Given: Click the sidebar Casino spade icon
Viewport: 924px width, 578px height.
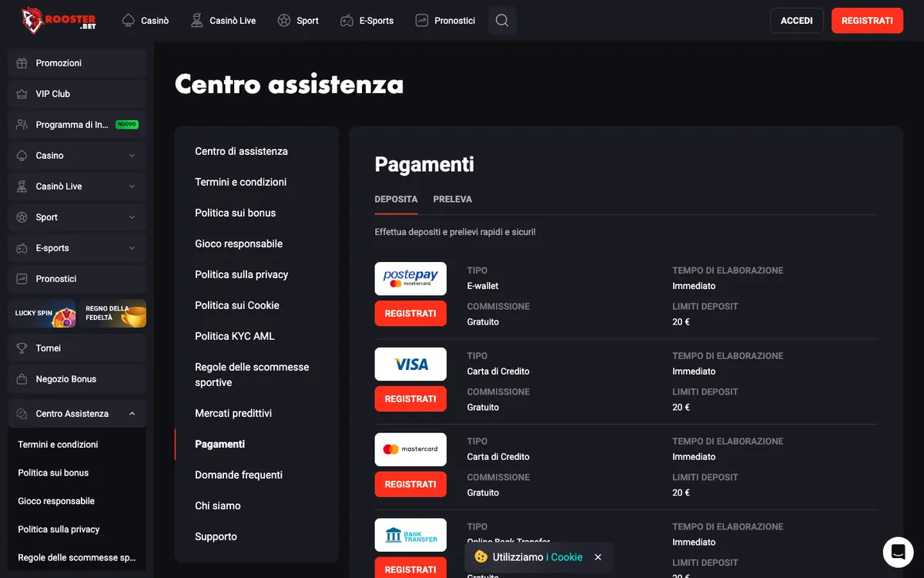Looking at the screenshot, I should click(22, 156).
